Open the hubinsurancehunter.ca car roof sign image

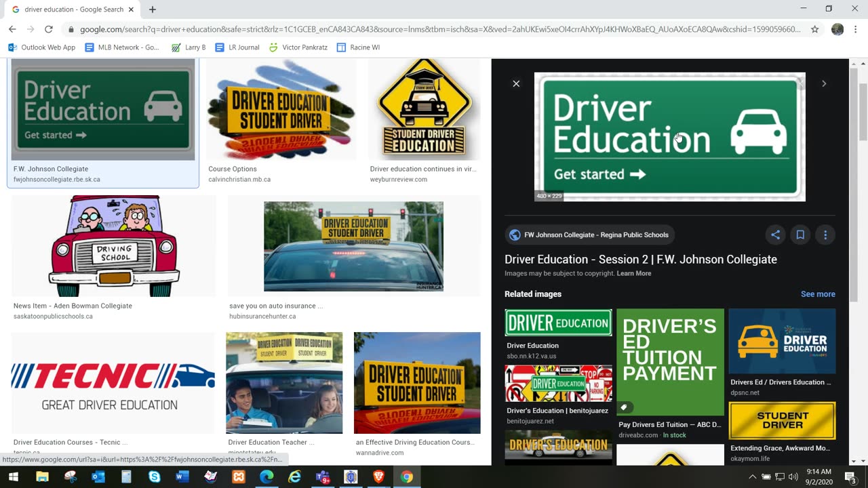pyautogui.click(x=354, y=245)
